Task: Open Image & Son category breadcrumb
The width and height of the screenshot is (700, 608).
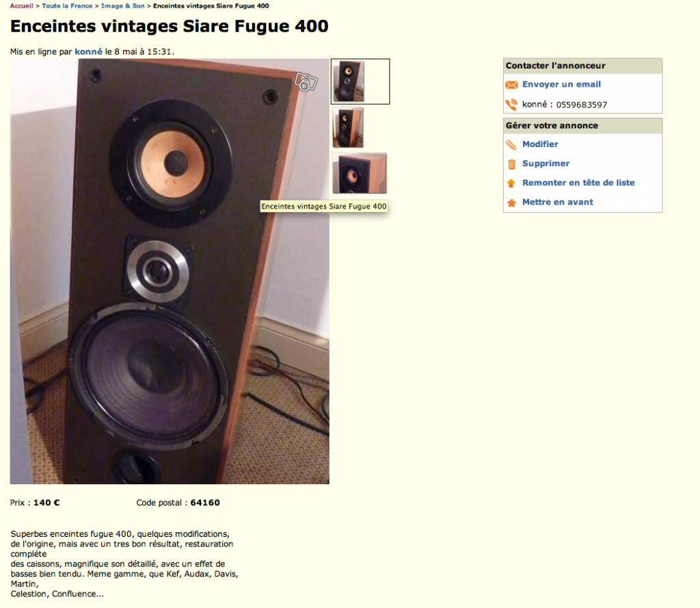Action: click(123, 5)
